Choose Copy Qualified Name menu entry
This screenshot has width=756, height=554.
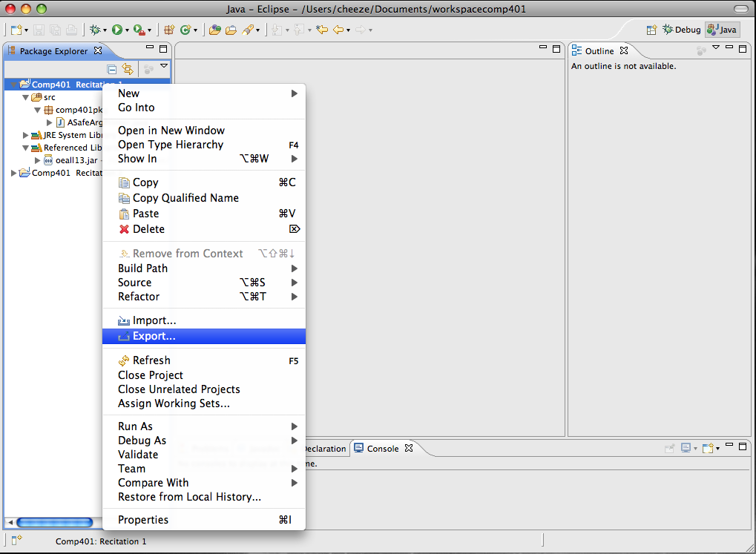pyautogui.click(x=204, y=198)
